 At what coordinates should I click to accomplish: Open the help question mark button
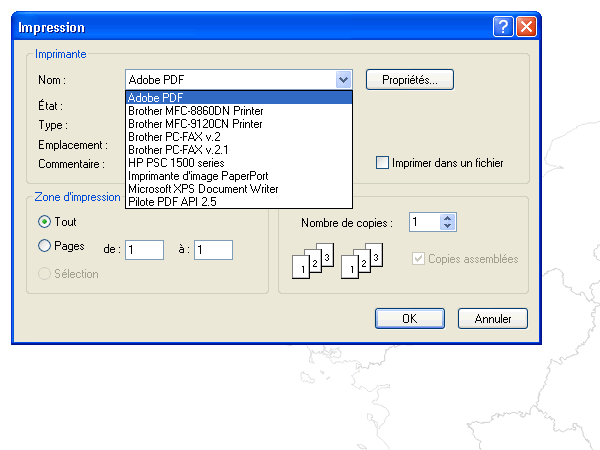[x=503, y=27]
